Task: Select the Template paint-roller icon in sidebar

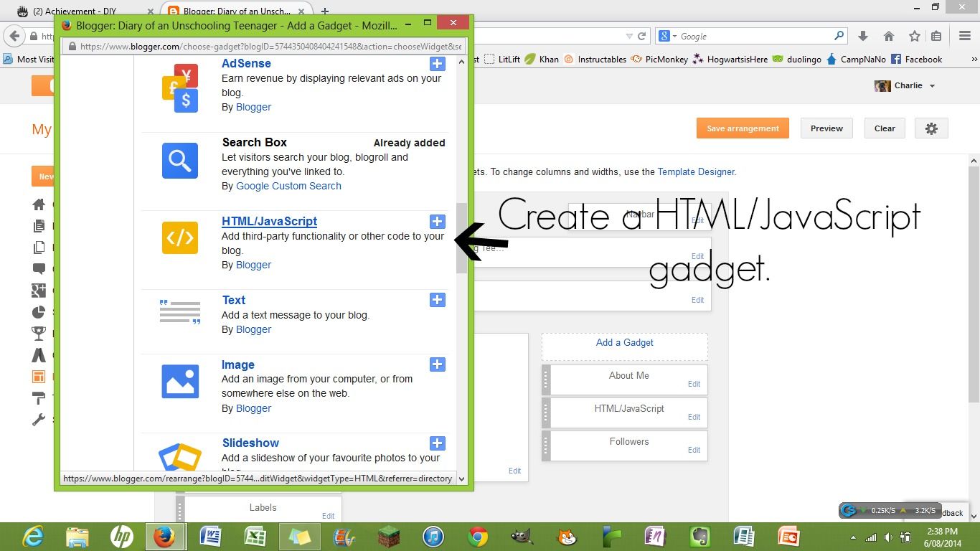Action: point(38,397)
